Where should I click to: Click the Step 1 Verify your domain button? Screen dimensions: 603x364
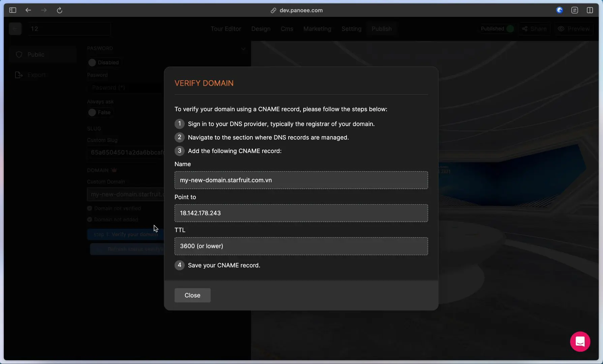(x=125, y=234)
